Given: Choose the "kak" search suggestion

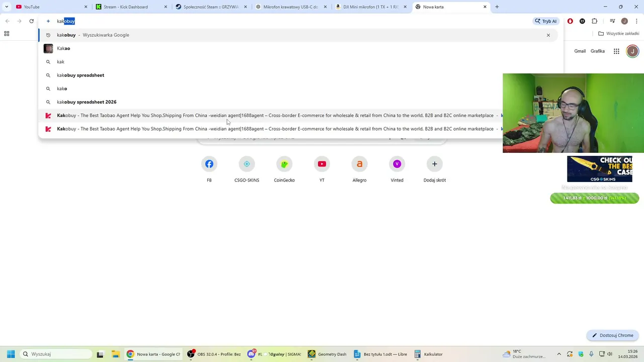Looking at the screenshot, I should pyautogui.click(x=297, y=62).
